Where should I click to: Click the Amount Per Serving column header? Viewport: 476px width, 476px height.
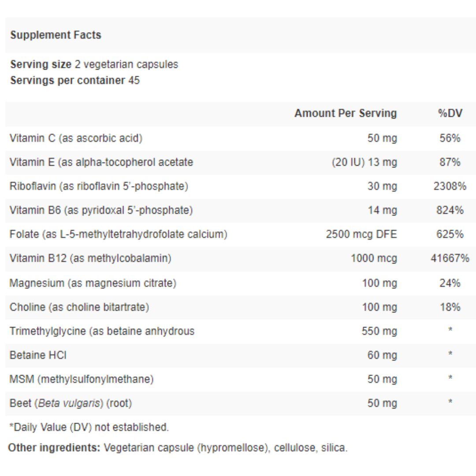click(x=346, y=113)
